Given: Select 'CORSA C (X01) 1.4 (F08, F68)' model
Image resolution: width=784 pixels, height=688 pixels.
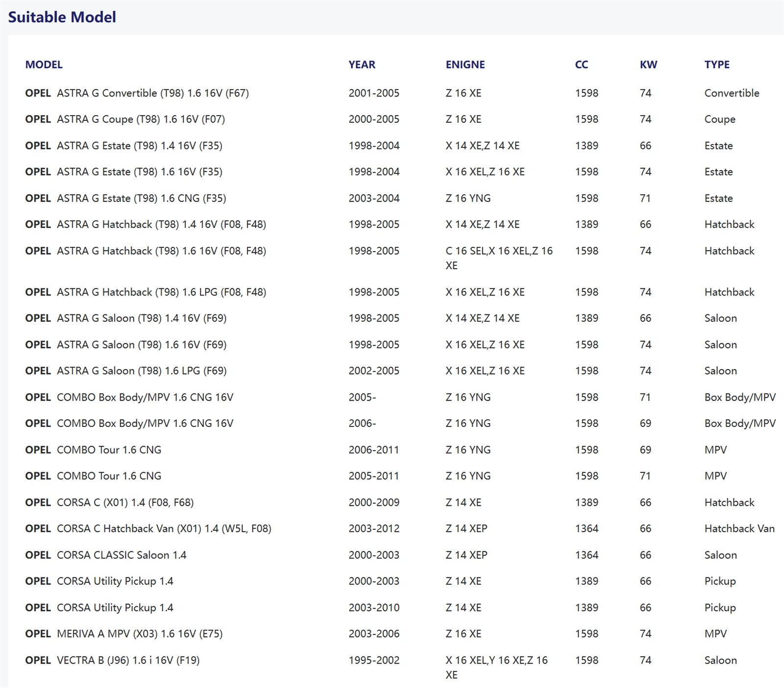Looking at the screenshot, I should [125, 502].
